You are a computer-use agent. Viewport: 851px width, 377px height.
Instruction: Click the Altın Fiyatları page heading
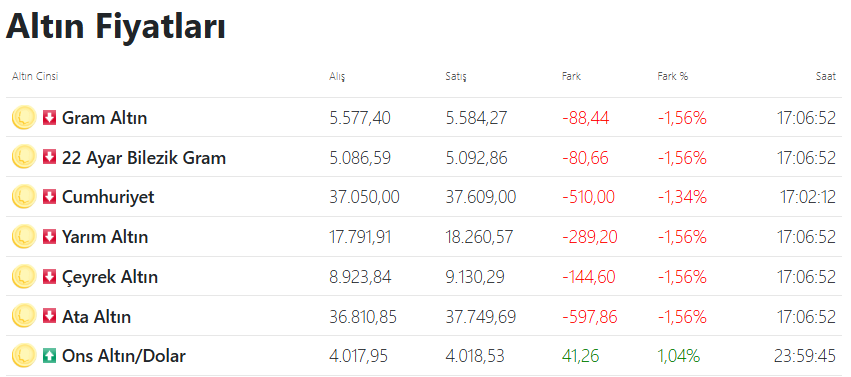pos(116,25)
